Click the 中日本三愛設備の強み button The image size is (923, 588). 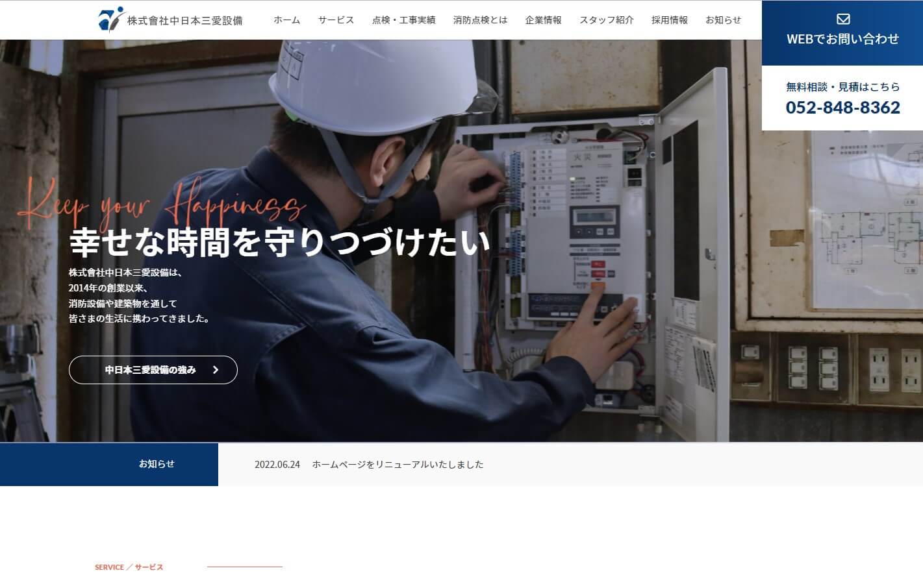pos(153,370)
